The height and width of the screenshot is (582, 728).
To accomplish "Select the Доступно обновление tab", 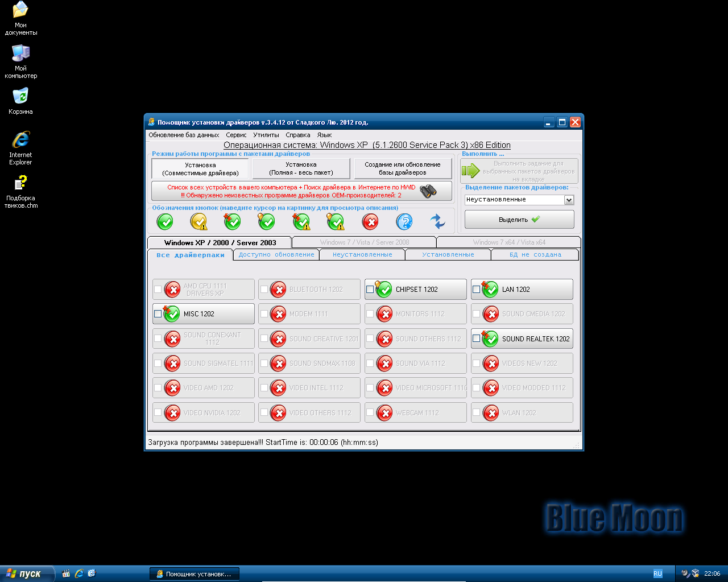I will pos(276,255).
